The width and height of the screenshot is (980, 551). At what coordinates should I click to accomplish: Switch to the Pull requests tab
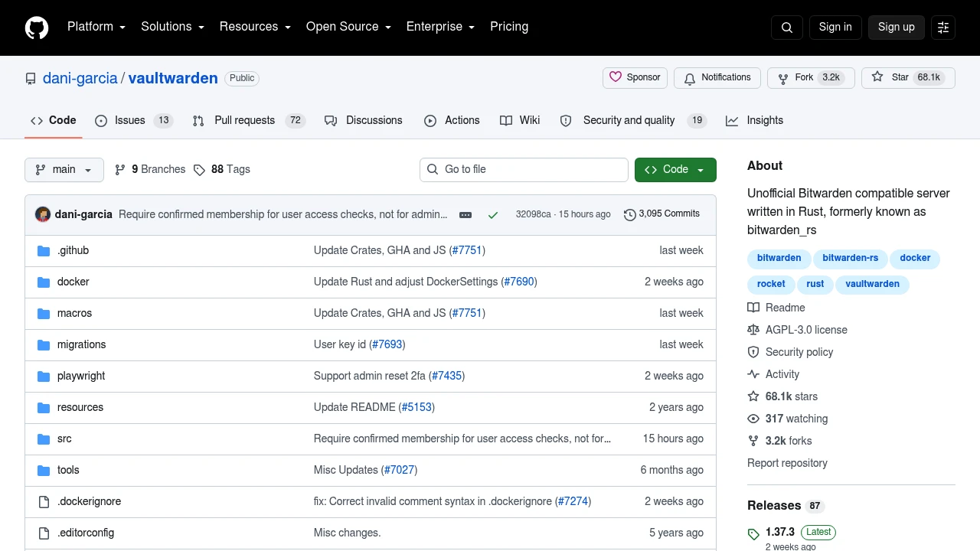click(249, 120)
